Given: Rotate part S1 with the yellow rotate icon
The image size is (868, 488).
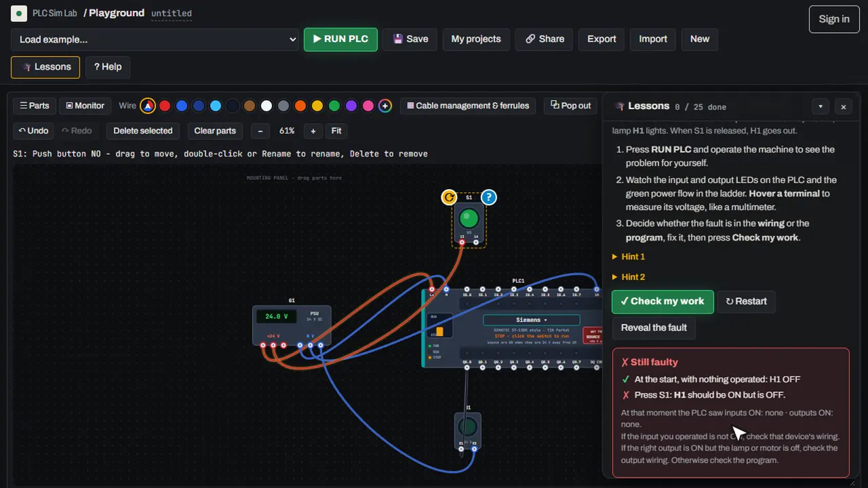Looking at the screenshot, I should [x=449, y=197].
